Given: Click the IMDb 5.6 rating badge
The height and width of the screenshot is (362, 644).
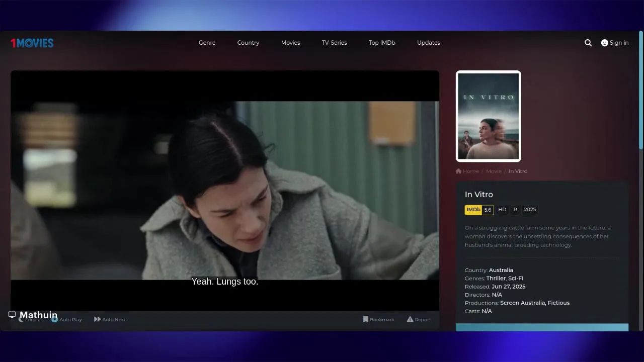Looking at the screenshot, I should pos(479,210).
